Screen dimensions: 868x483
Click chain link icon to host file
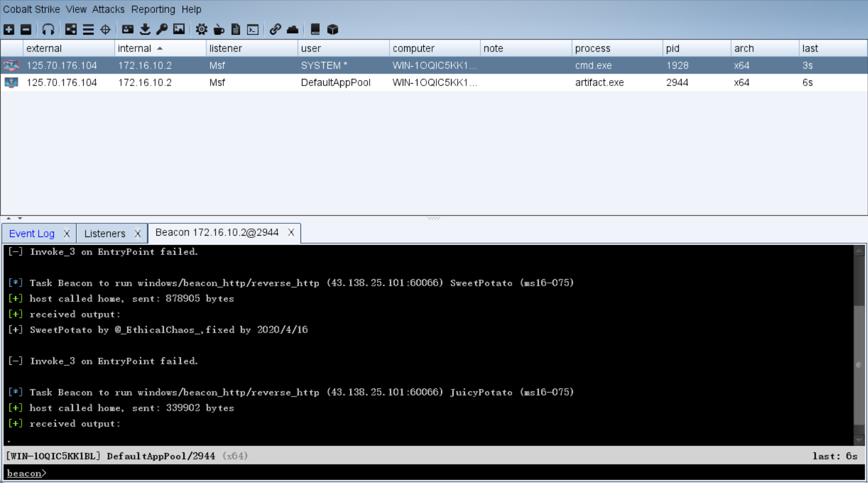pyautogui.click(x=275, y=29)
